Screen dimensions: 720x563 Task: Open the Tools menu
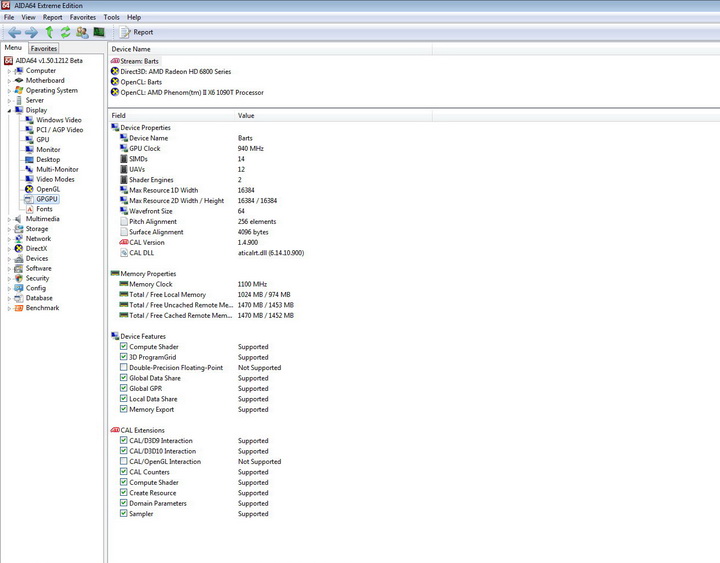coord(111,17)
